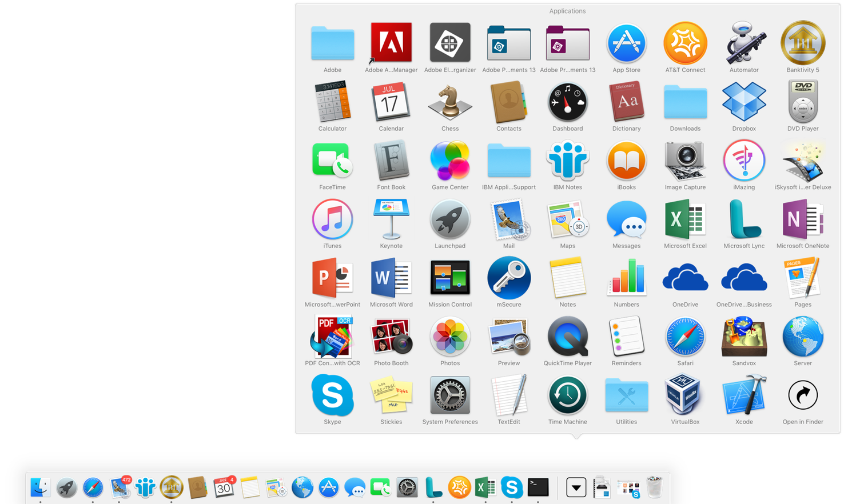The height and width of the screenshot is (504, 844).
Task: Click the Mail Dock icon with 472 badge
Action: 120,487
